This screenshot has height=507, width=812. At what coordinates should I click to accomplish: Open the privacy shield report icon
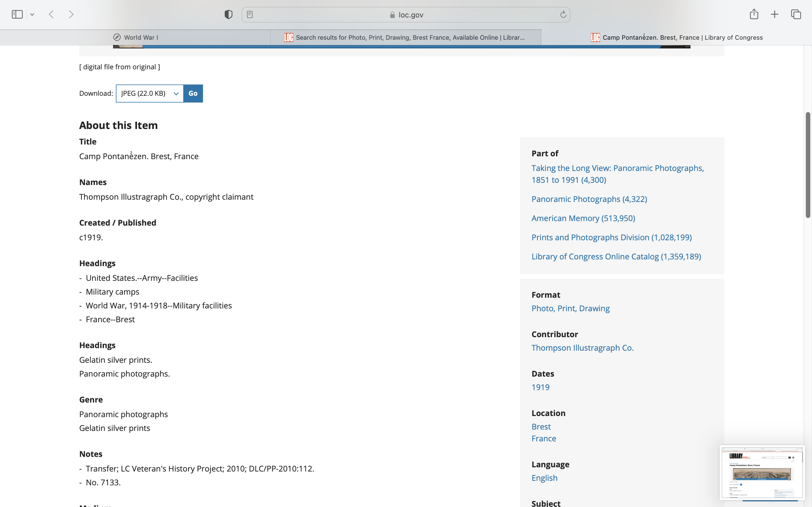(x=228, y=14)
